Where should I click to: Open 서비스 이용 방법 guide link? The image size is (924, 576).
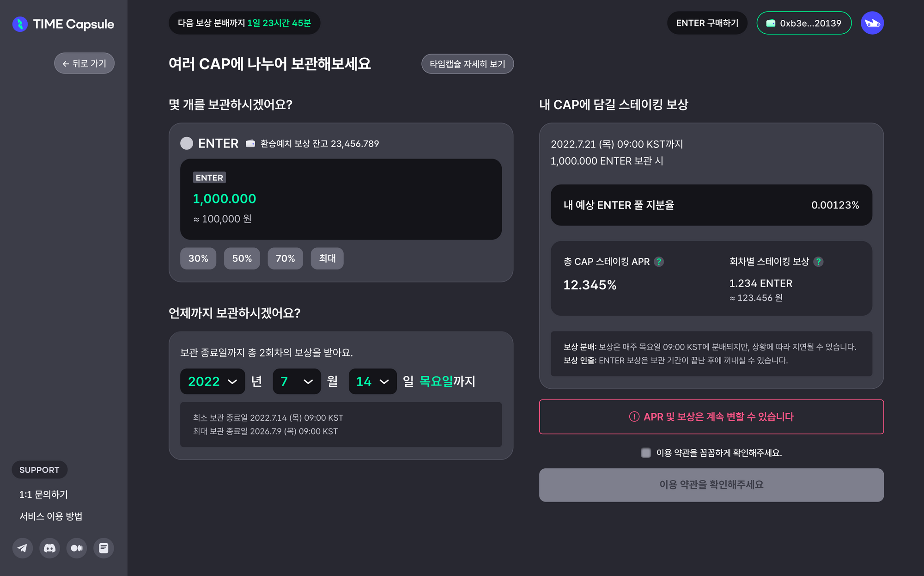(51, 516)
